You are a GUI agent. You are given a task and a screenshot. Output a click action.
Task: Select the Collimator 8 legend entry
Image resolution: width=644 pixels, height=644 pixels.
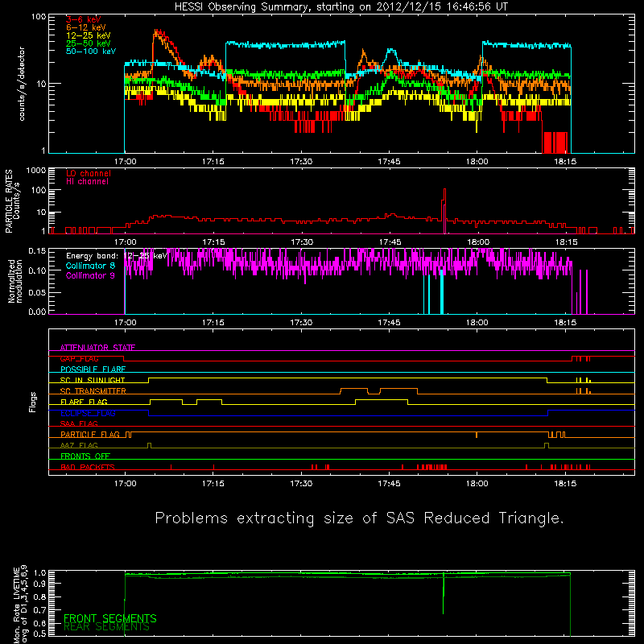coord(90,266)
